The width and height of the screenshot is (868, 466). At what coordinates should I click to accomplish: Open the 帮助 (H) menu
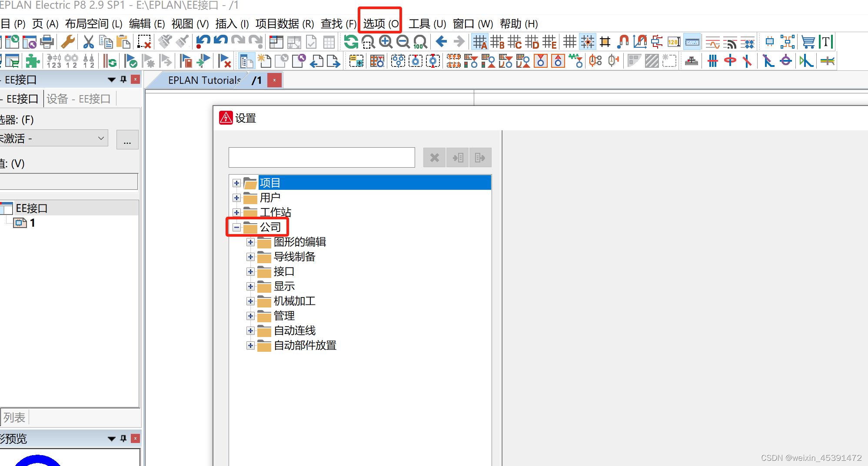(x=519, y=24)
